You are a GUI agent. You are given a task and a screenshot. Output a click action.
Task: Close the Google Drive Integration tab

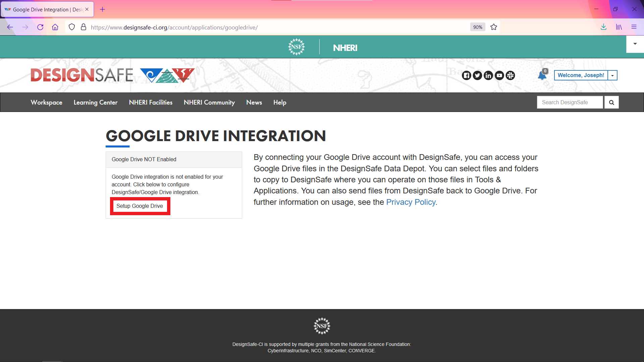tap(87, 9)
